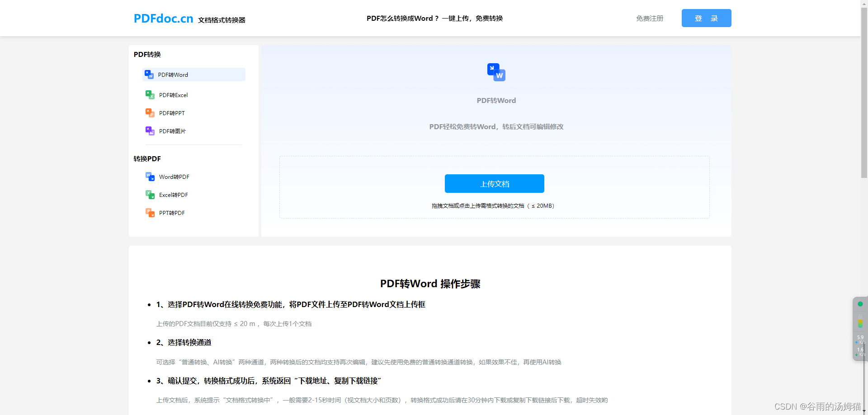The image size is (868, 415).
Task: Open the purple PDF转图片 icon
Action: click(x=150, y=131)
